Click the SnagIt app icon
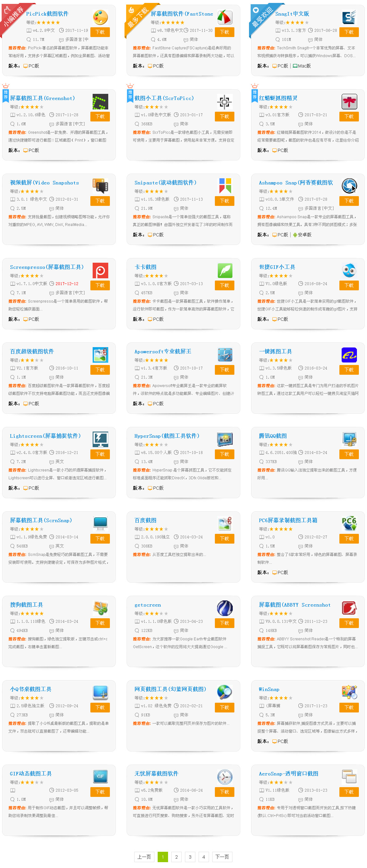This screenshot has width=367, height=868. click(349, 18)
